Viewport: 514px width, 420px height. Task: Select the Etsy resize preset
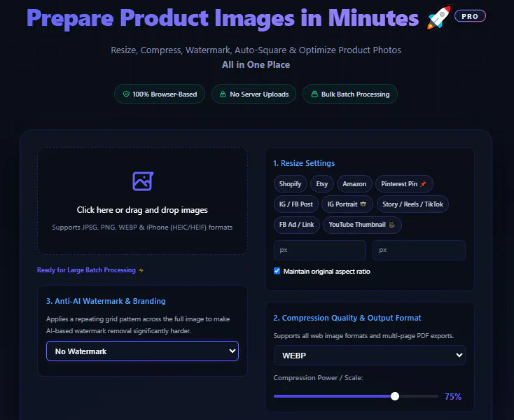[322, 184]
